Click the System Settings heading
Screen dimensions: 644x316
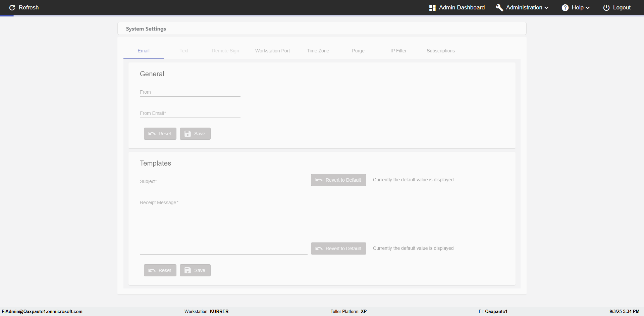[x=146, y=29]
